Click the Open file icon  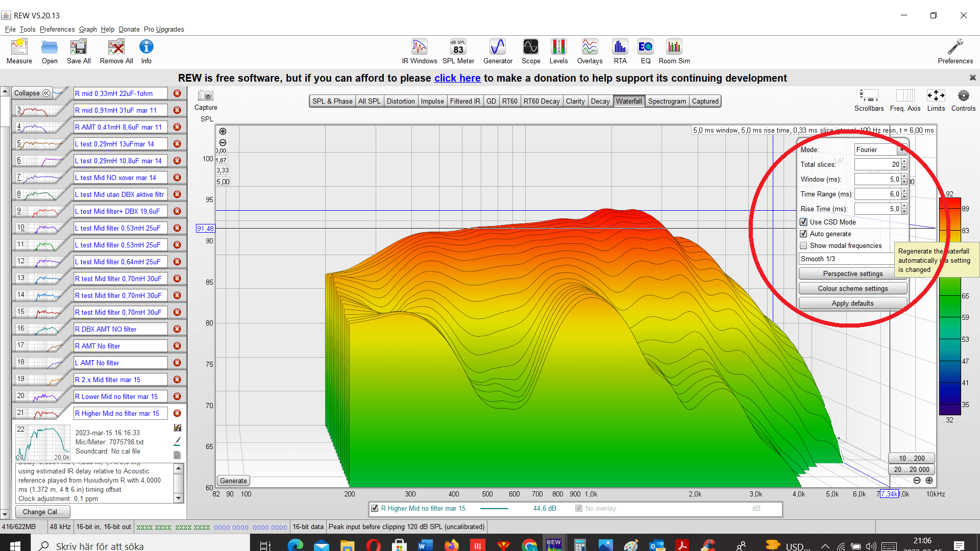tap(50, 52)
